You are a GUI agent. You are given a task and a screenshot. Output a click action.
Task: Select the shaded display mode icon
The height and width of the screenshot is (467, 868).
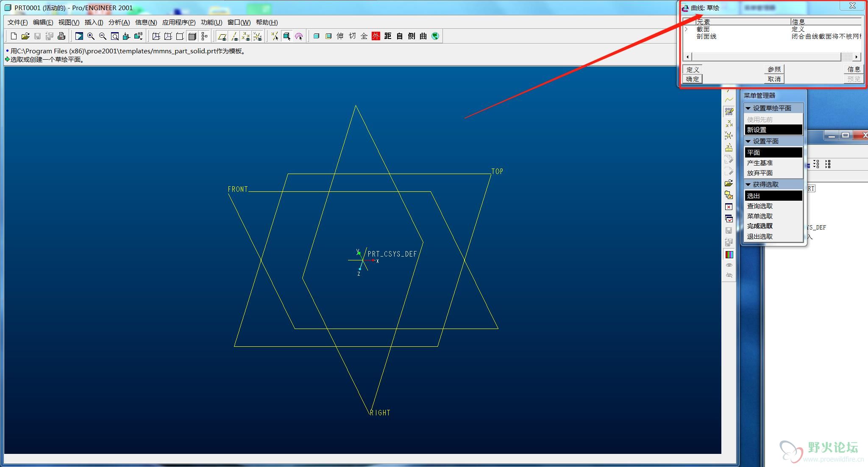tap(192, 36)
